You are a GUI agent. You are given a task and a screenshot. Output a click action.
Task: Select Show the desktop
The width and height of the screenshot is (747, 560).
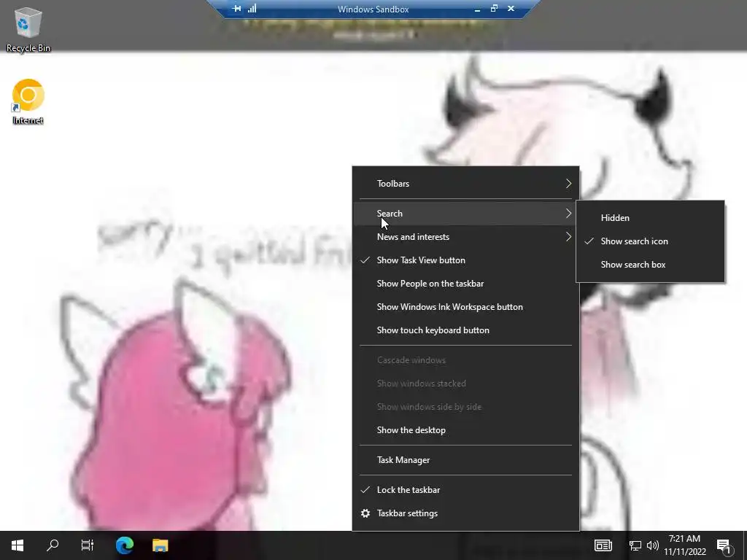[x=465, y=430]
